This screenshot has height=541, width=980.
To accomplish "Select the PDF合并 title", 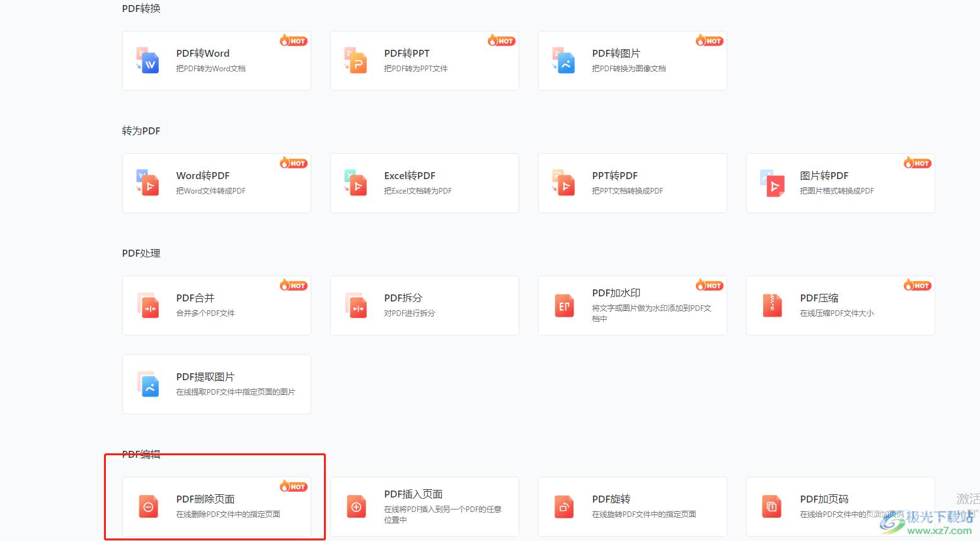I will [195, 298].
